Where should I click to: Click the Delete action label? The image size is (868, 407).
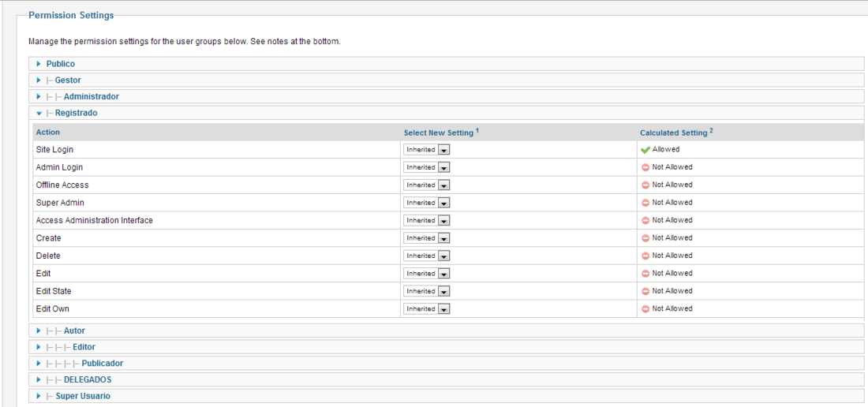coord(48,256)
